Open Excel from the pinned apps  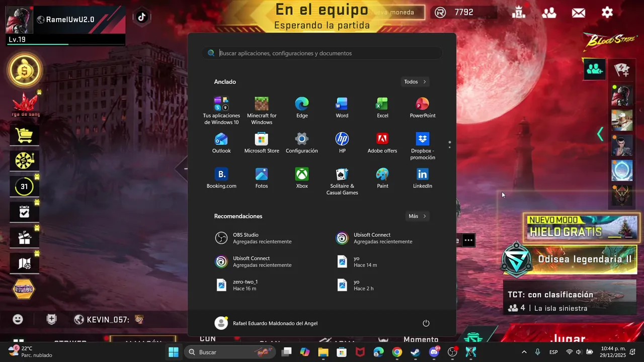pyautogui.click(x=382, y=108)
